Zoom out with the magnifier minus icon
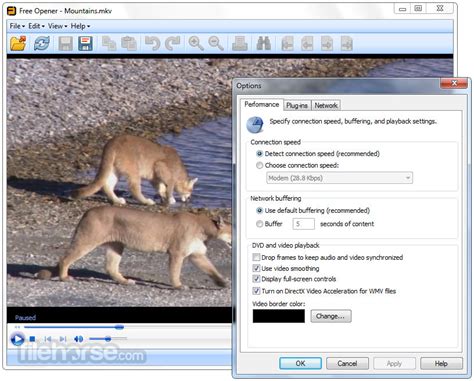 pos(216,43)
